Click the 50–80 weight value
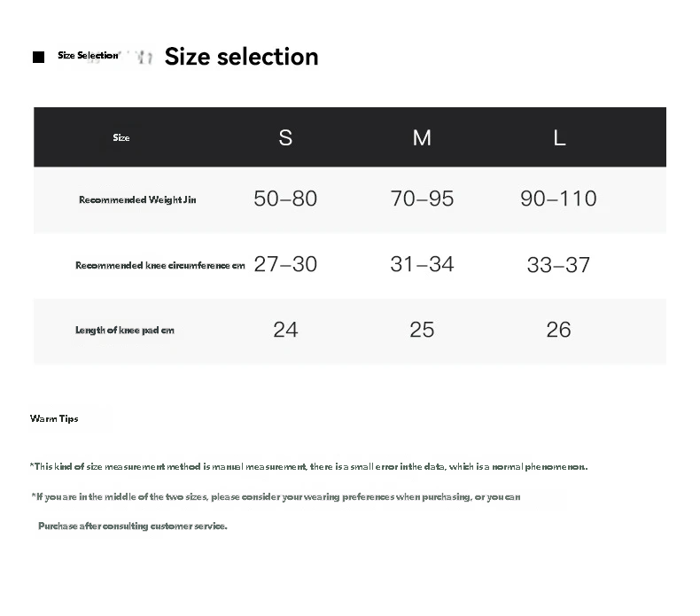700x616 pixels. point(285,199)
